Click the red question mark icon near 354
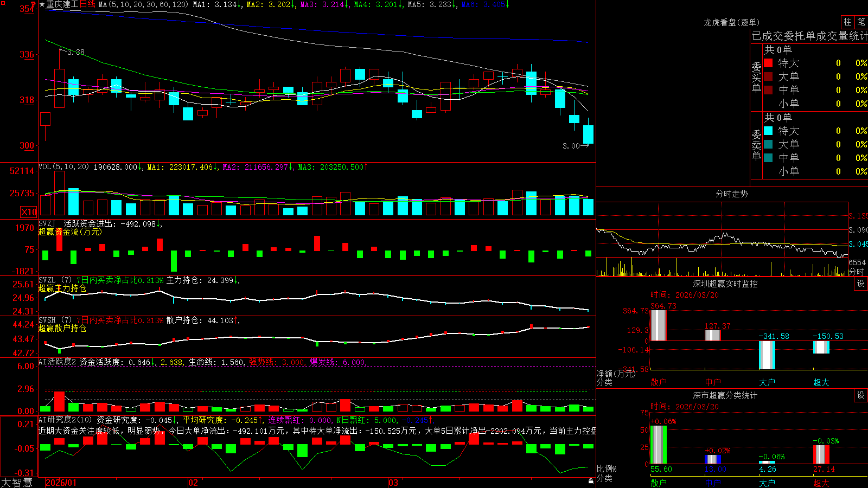868x488 pixels. [33, 5]
